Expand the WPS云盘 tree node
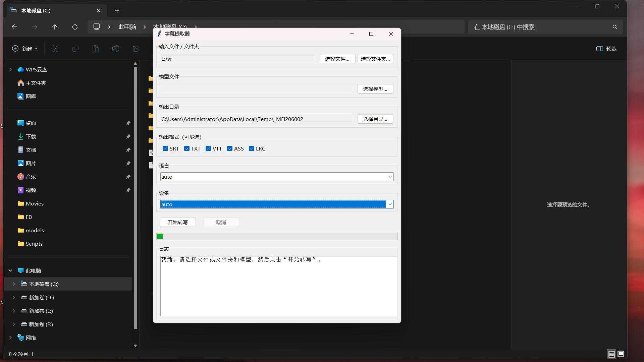This screenshot has height=362, width=644. click(10, 69)
